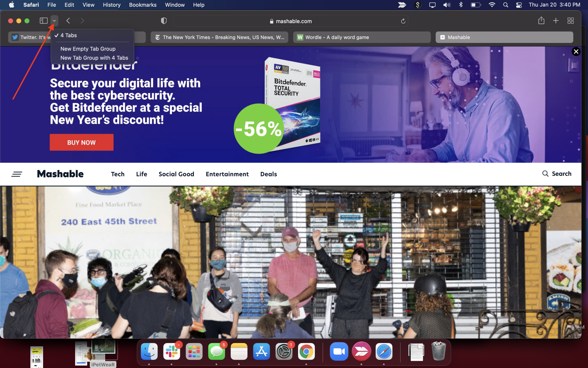588x368 pixels.
Task: Click the red arrow app in Dock
Action: [x=361, y=351]
